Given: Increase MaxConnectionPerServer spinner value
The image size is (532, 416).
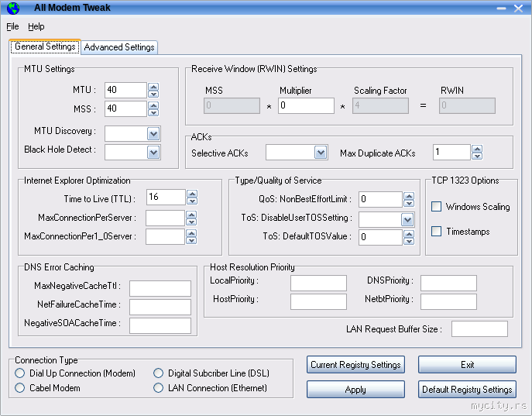Looking at the screenshot, I should (192, 214).
